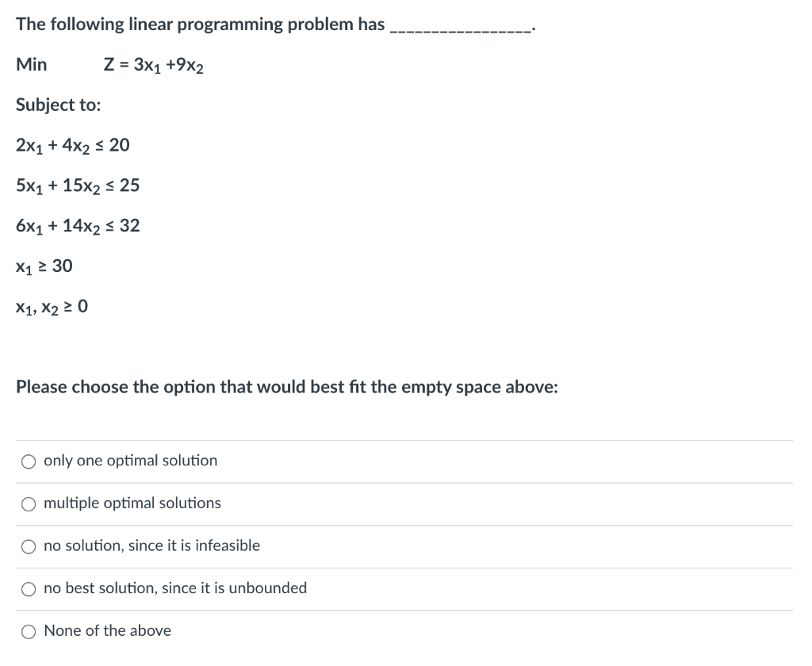Select the 'multiple optimal solutions' radio button
Screen dimensions: 812x666
[x=29, y=503]
